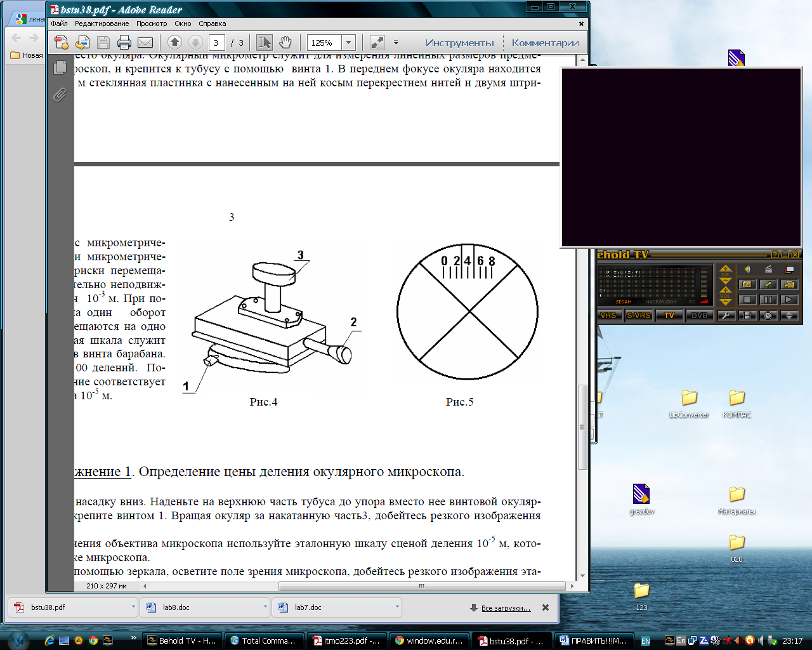
Task: Click the page number field showing 3
Action: pos(216,43)
